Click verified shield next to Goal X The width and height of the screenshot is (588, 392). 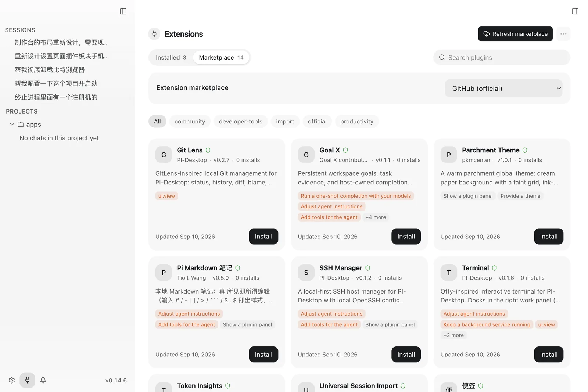[345, 150]
